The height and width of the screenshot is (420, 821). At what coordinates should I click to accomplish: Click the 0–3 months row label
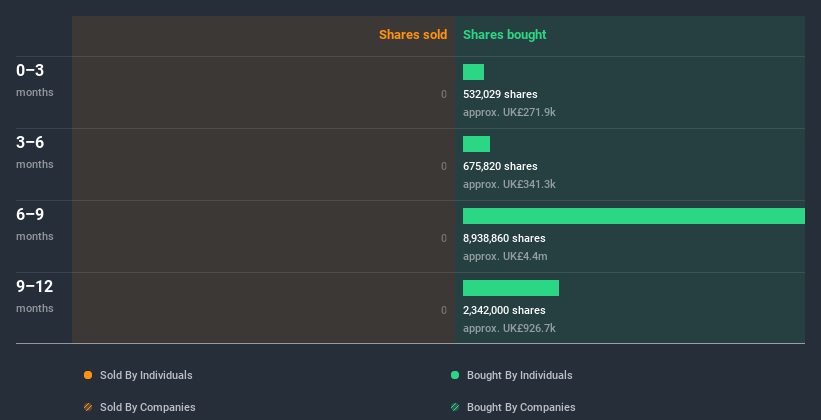pyautogui.click(x=35, y=80)
